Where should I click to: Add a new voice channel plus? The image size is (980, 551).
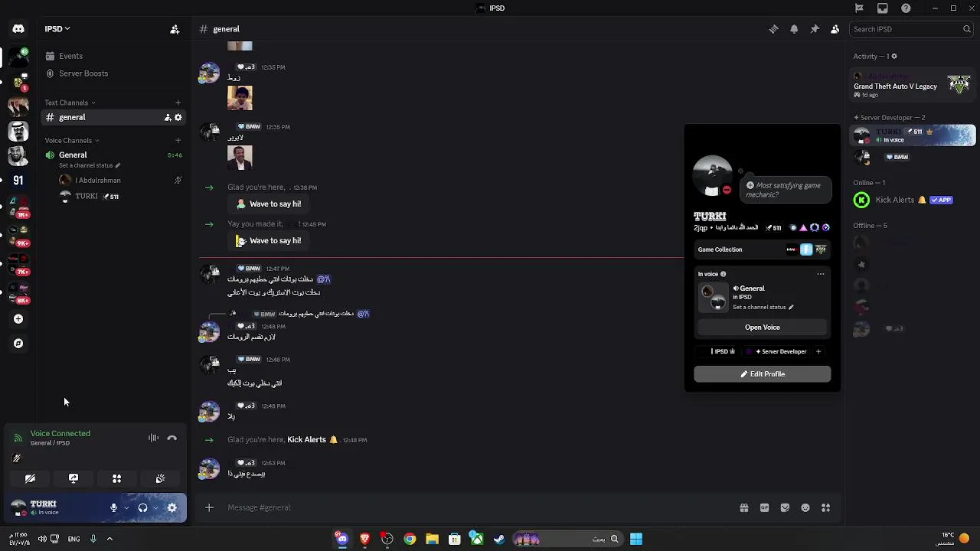tap(178, 140)
